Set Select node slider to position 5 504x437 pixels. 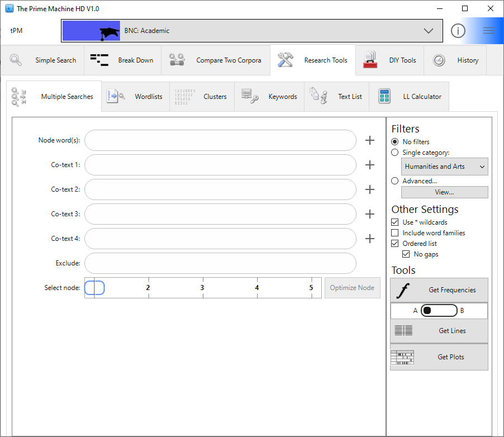pyautogui.click(x=311, y=287)
